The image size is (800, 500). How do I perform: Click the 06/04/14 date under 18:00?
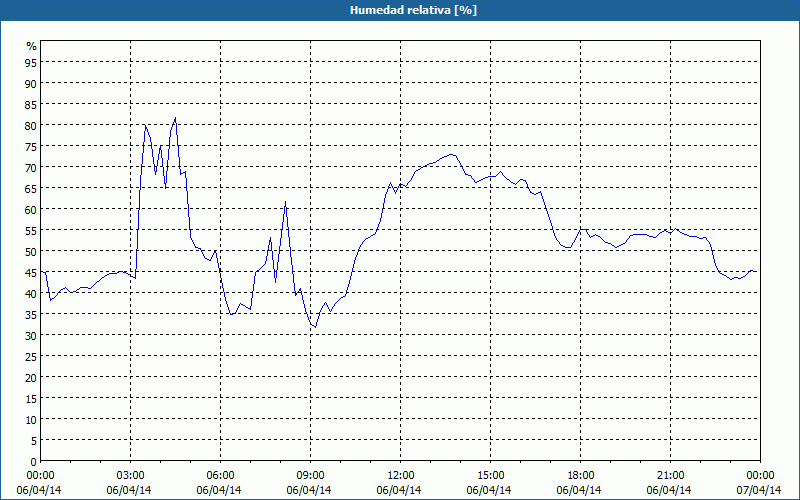[579, 490]
